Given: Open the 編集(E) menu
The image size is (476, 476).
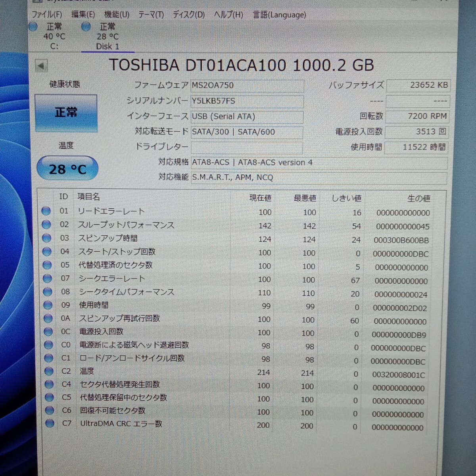Looking at the screenshot, I should pyautogui.click(x=83, y=15).
